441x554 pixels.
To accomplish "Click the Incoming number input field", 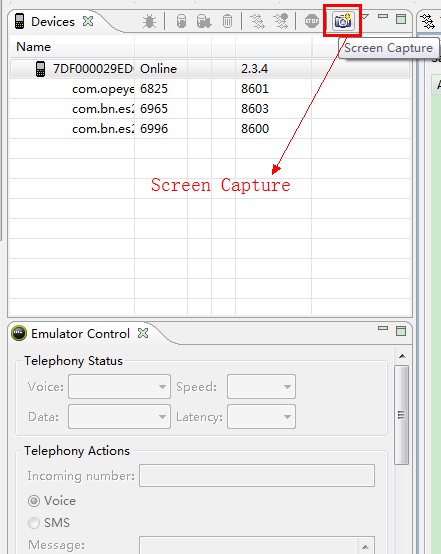I will [x=257, y=476].
